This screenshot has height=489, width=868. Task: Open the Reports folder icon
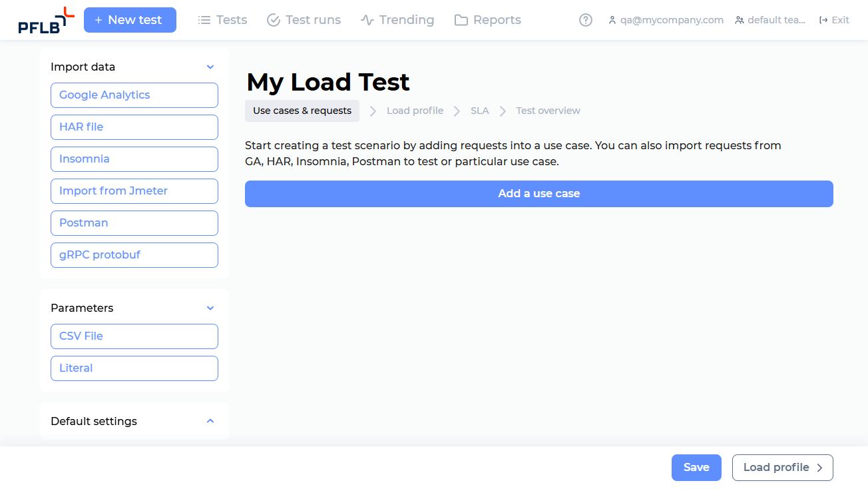[460, 19]
